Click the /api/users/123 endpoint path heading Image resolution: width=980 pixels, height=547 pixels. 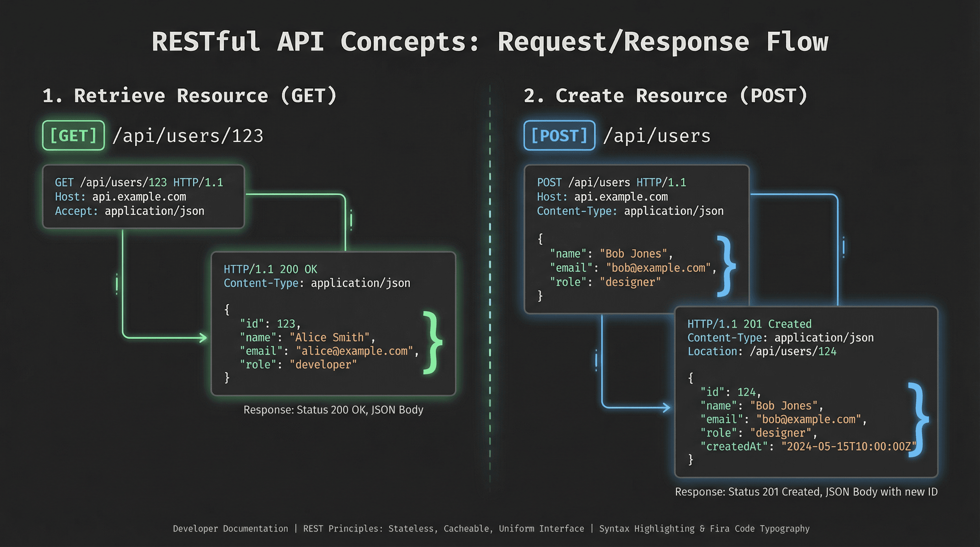188,136
